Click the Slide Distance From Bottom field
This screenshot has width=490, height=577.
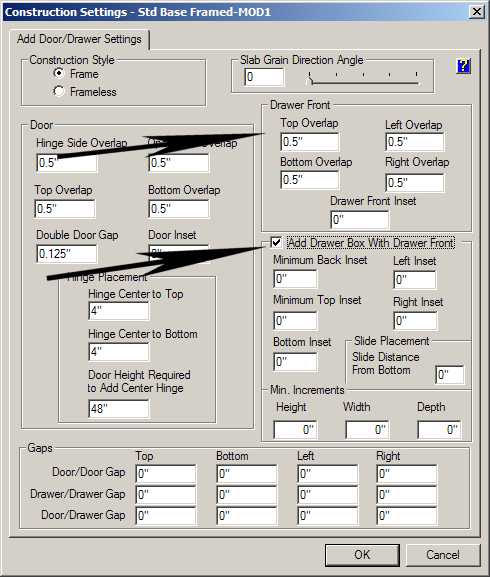click(450, 375)
